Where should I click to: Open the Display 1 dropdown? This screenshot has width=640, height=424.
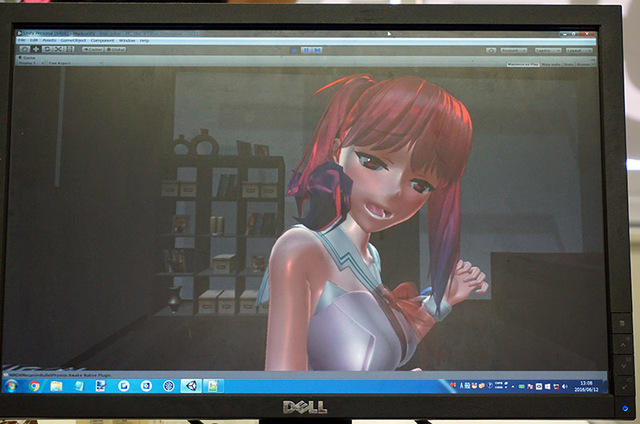(31, 63)
